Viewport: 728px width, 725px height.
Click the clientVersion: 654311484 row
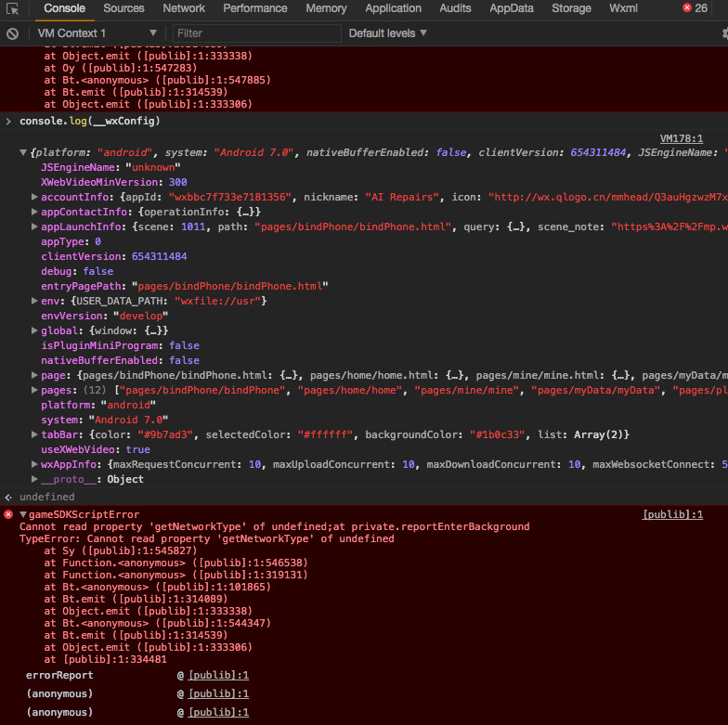click(113, 256)
